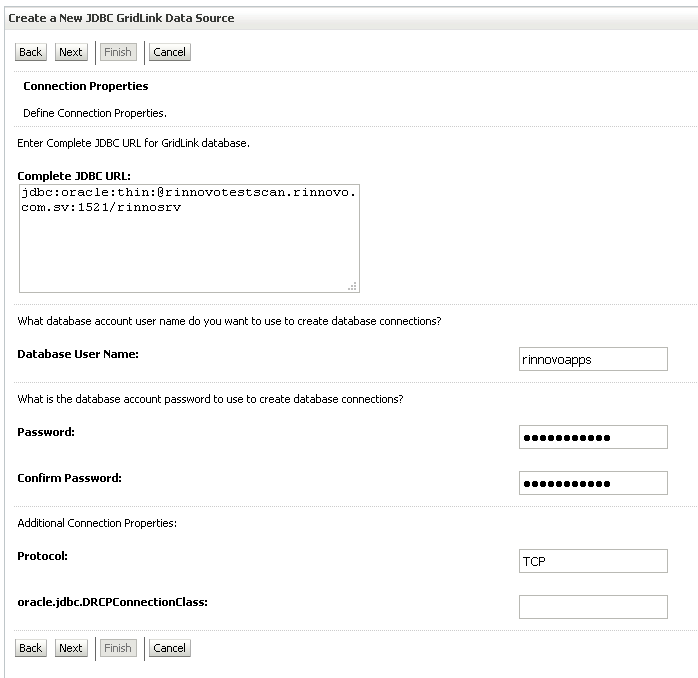The width and height of the screenshot is (698, 678).
Task: Click the bottom Cancel button
Action: 170,648
